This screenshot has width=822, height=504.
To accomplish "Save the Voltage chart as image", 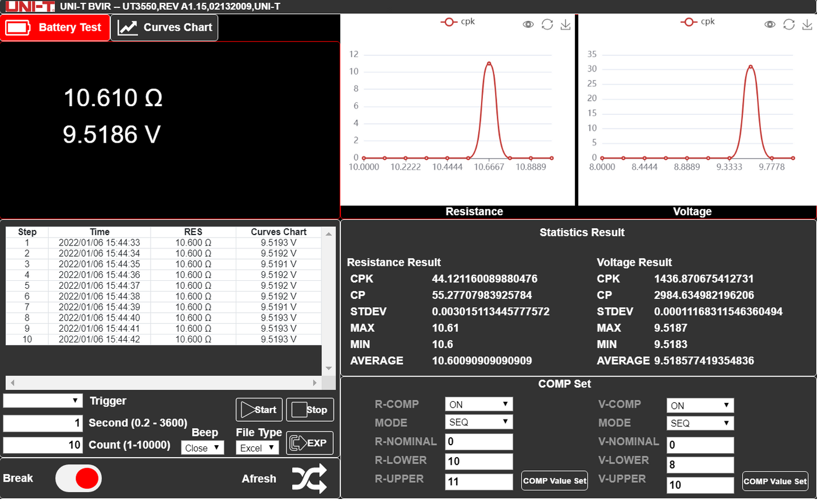I will [807, 25].
